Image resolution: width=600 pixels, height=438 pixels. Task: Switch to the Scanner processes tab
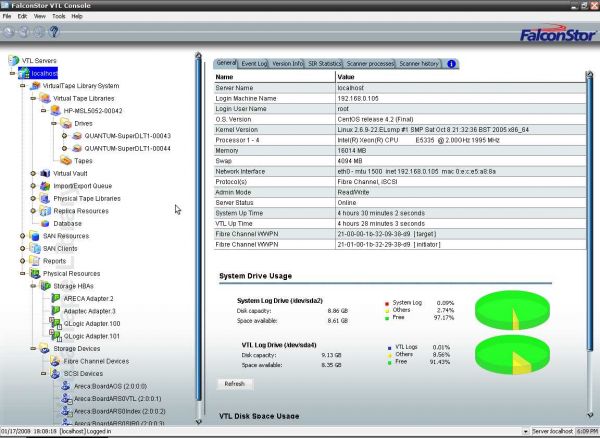pos(369,64)
